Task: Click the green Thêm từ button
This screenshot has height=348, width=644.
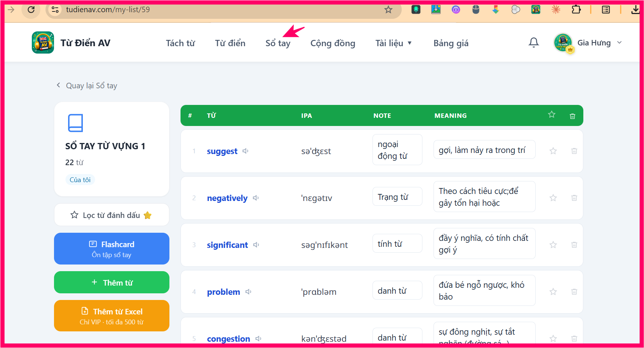Action: click(111, 282)
